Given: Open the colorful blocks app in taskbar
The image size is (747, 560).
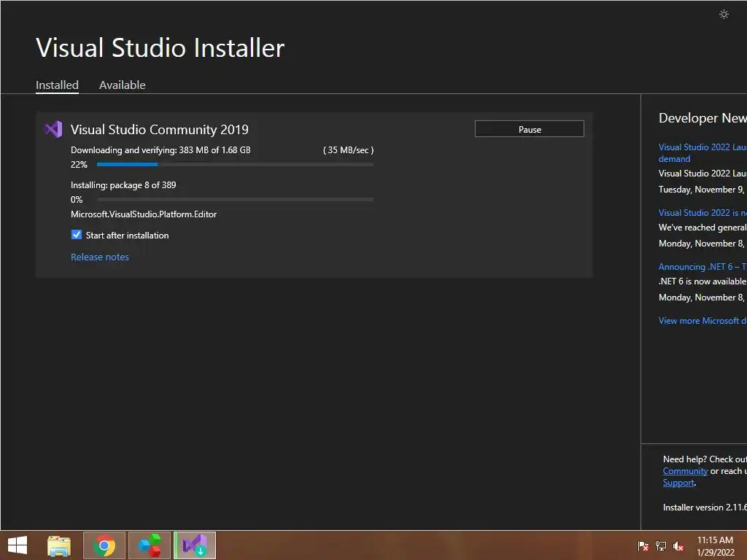Looking at the screenshot, I should tap(150, 545).
